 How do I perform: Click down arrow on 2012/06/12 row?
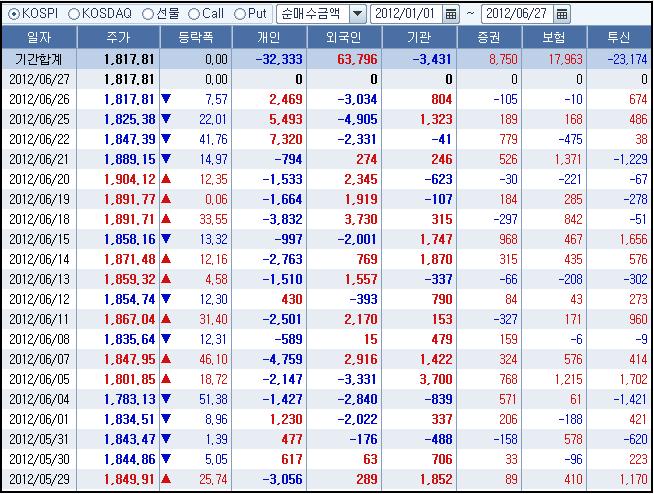(166, 299)
